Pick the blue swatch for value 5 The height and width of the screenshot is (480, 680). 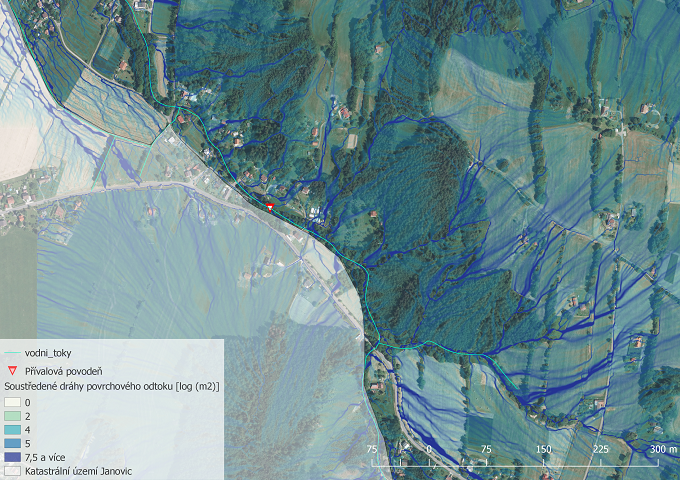click(12, 444)
